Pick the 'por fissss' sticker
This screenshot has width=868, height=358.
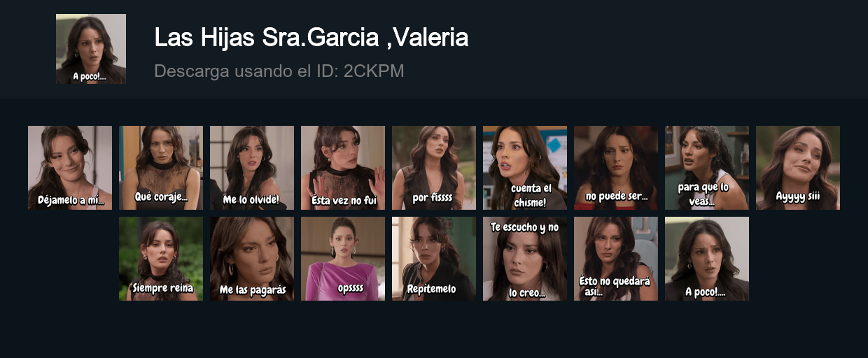[434, 168]
